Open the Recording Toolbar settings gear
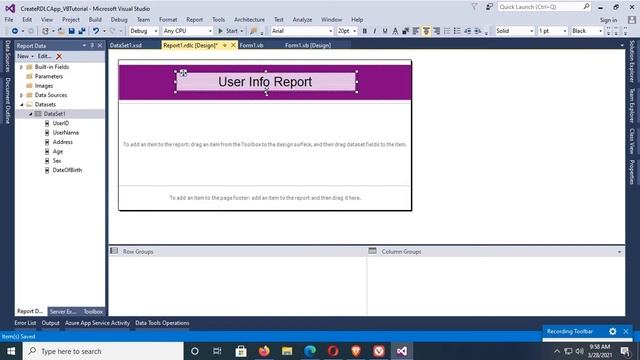 click(x=613, y=331)
